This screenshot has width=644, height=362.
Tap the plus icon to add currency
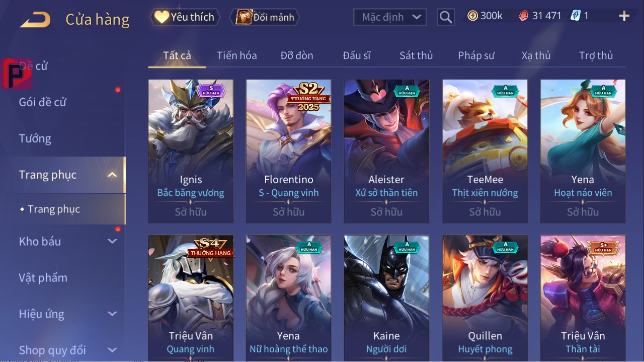point(624,16)
